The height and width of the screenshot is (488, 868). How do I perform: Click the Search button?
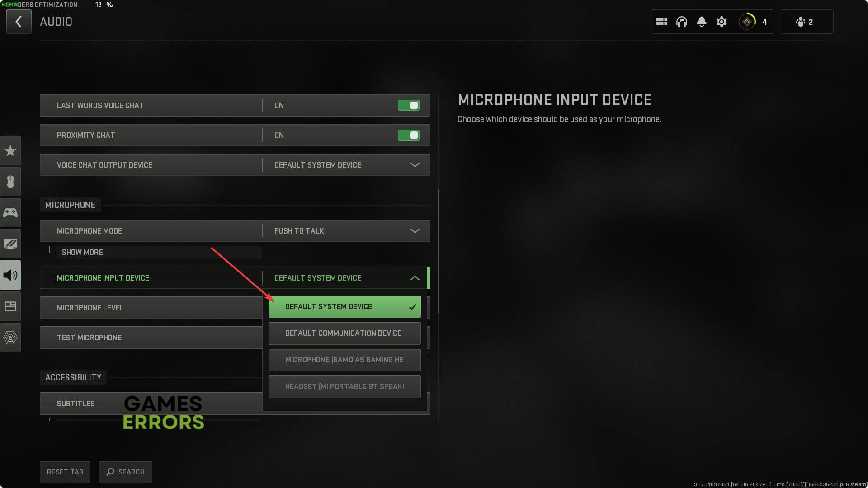(x=125, y=472)
